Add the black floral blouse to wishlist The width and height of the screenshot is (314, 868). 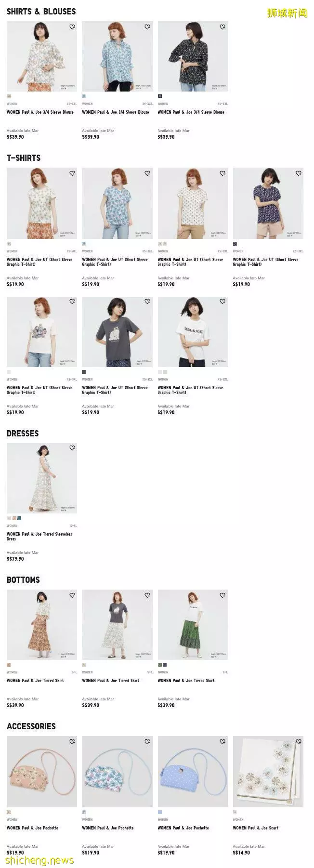tap(222, 27)
